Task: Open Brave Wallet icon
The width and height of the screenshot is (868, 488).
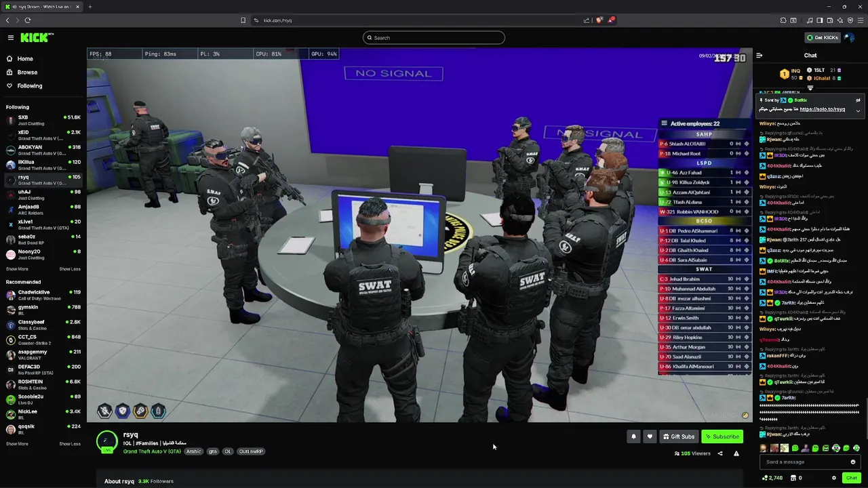Action: point(830,20)
